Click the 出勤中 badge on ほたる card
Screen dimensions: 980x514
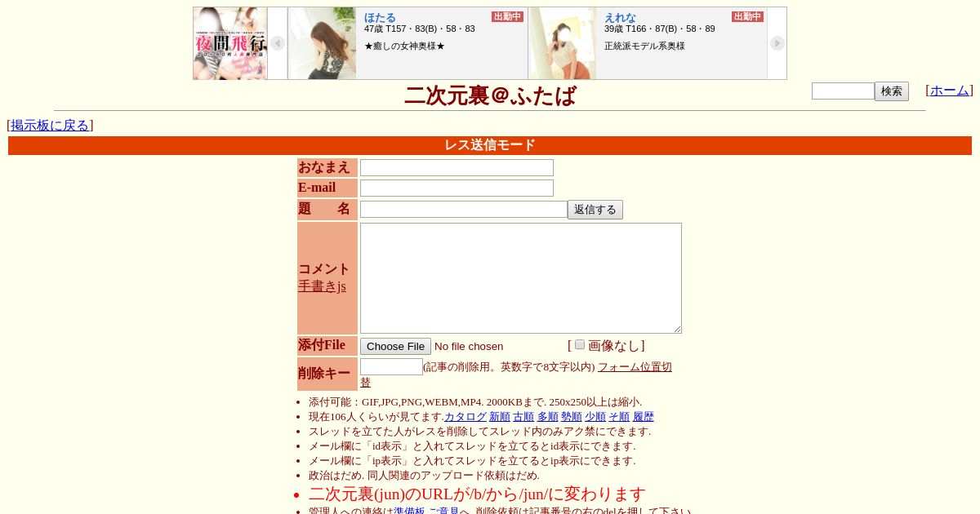507,17
